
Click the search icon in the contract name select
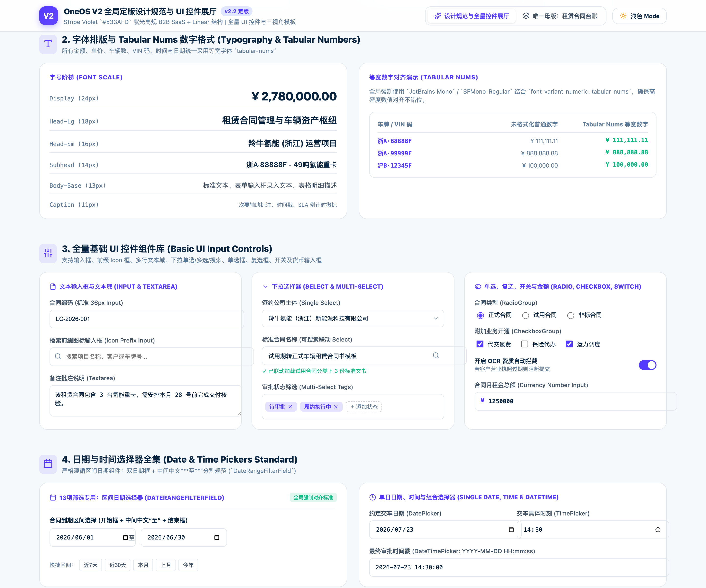(x=436, y=355)
